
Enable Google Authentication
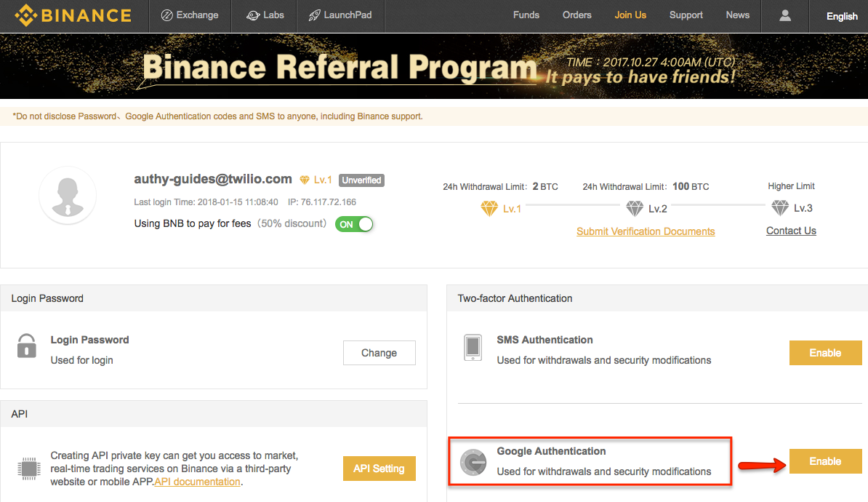[825, 461]
